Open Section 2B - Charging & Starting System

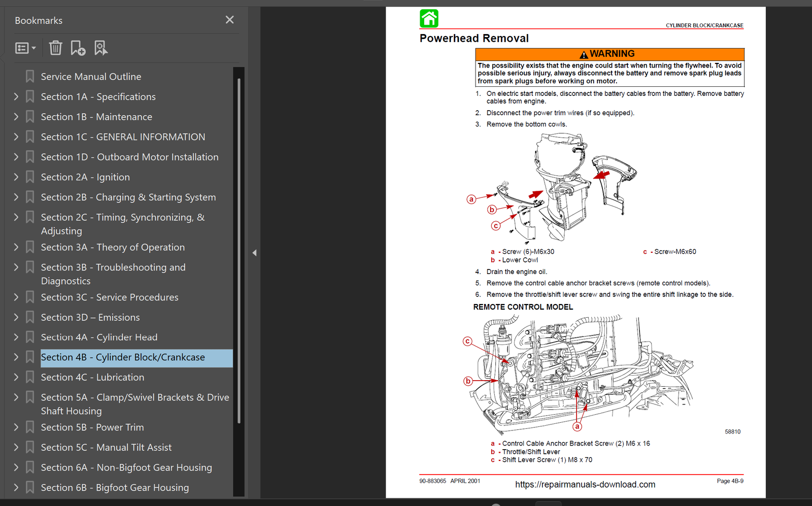pyautogui.click(x=128, y=197)
